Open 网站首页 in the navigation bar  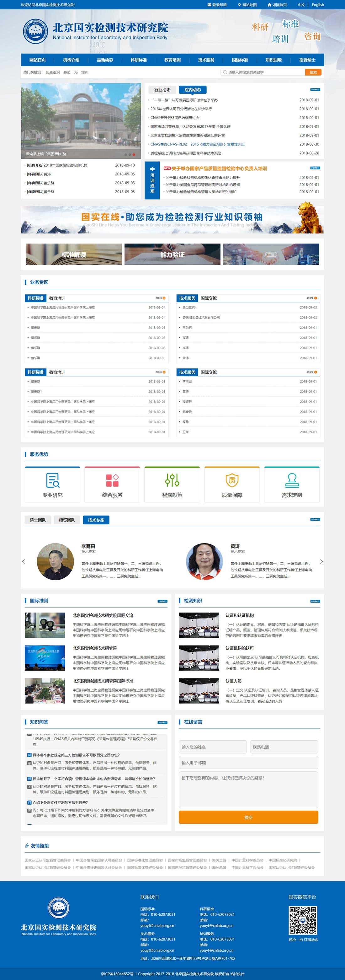[38, 60]
